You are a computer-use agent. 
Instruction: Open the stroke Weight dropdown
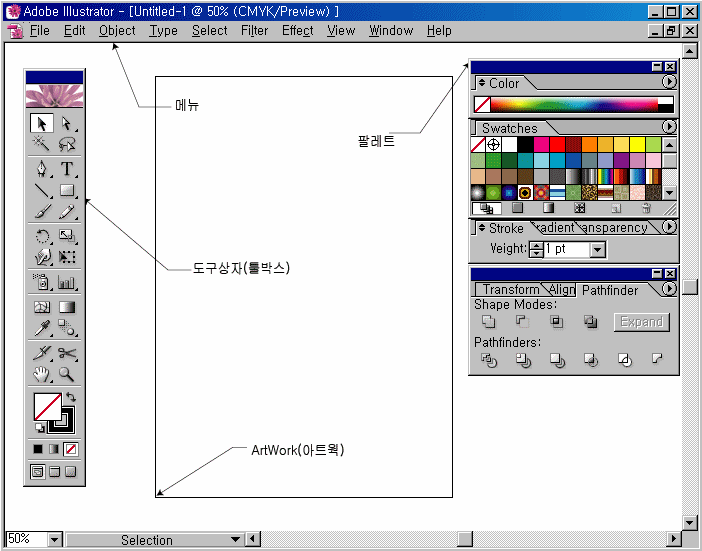point(598,250)
